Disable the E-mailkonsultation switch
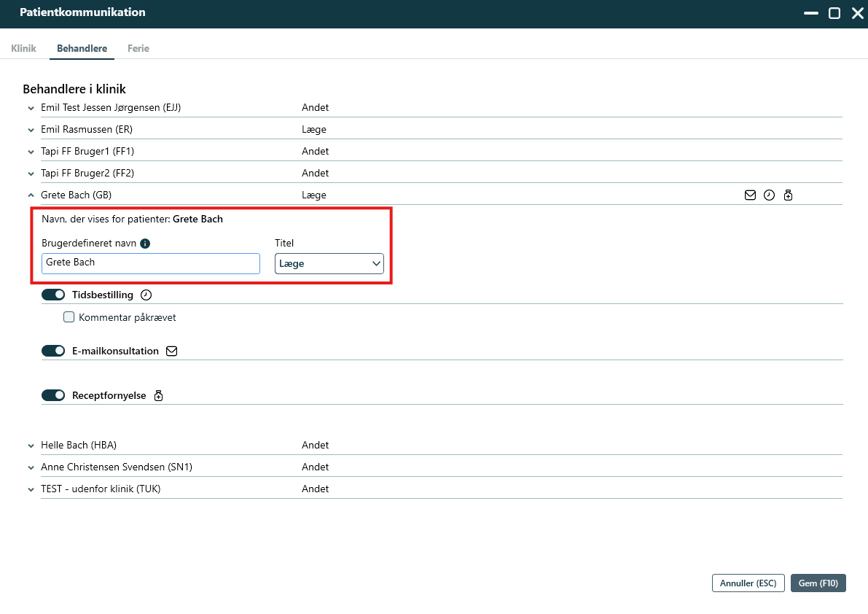Screen dimensions: 868x614 53,351
